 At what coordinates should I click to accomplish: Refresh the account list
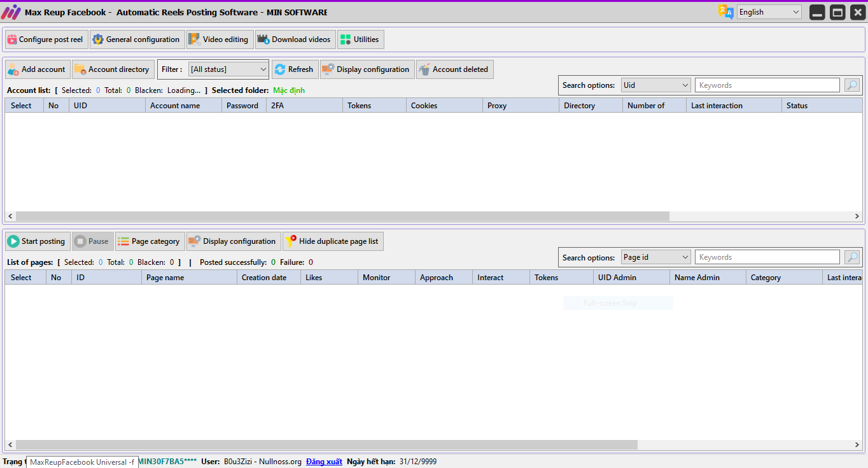pos(295,69)
